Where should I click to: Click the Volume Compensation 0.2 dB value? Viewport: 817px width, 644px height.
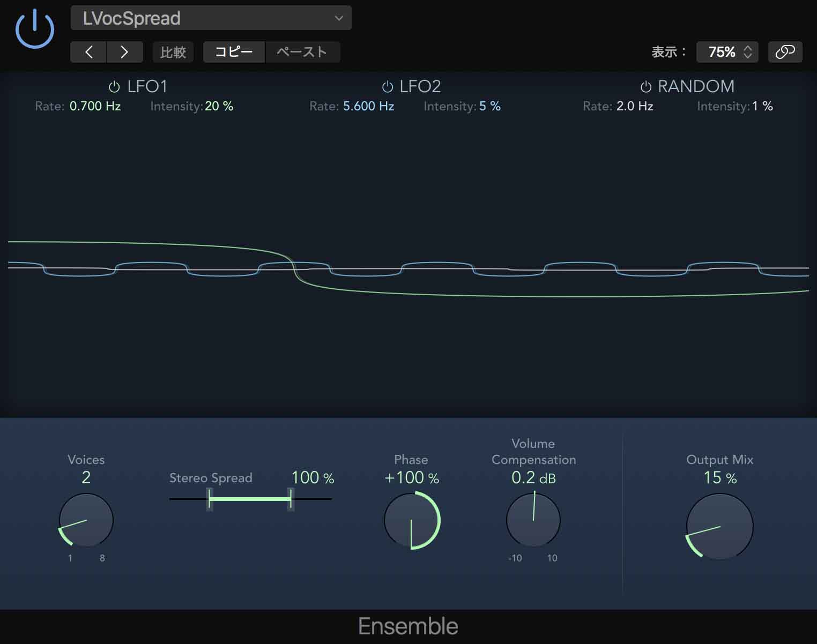click(533, 477)
